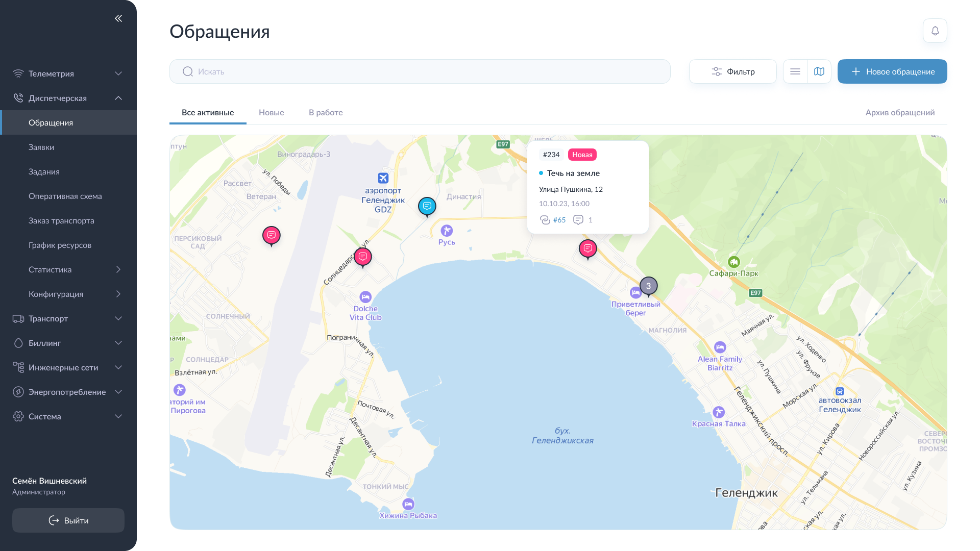Switch to the В работе tab
This screenshot has width=980, height=551.
click(325, 112)
